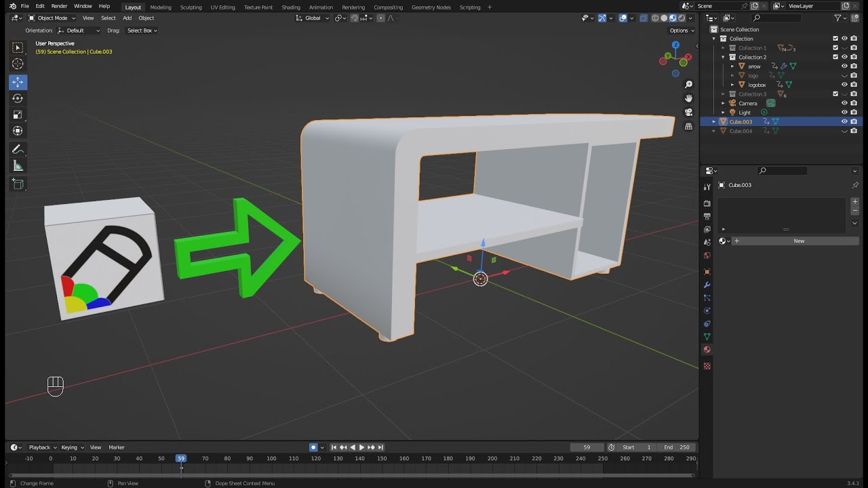Uncheck Collection 2 exclude checkbox
This screenshot has height=488, width=868.
(835, 57)
